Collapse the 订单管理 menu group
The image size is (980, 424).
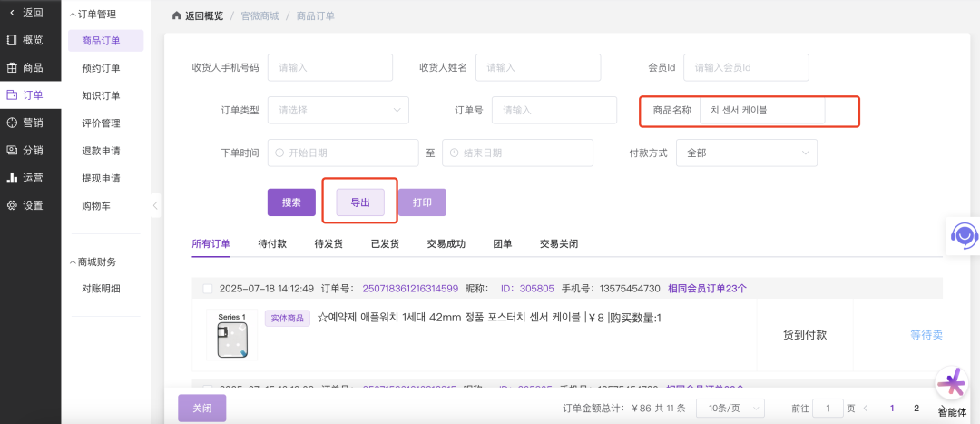[73, 14]
